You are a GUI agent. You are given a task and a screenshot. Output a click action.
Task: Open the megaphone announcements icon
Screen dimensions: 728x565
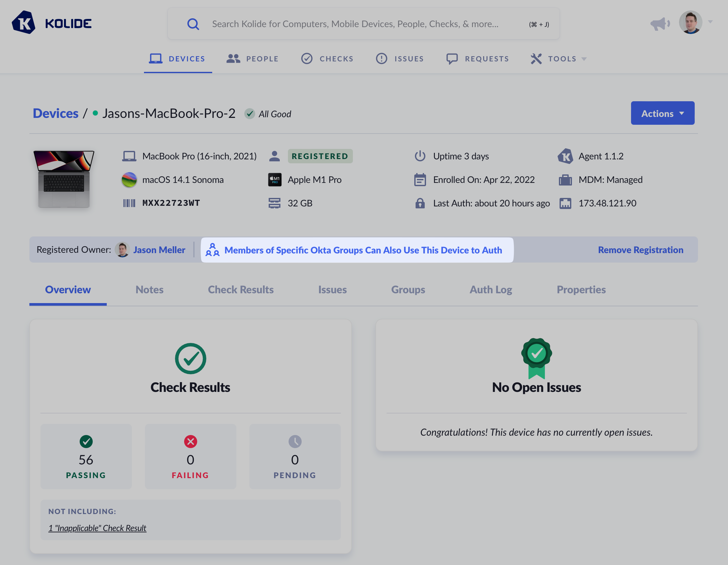[660, 24]
